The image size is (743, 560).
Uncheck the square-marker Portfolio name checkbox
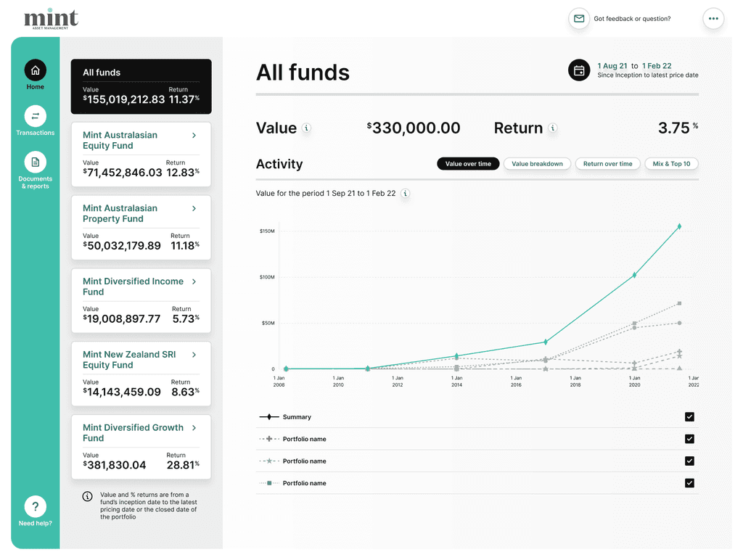(x=689, y=483)
